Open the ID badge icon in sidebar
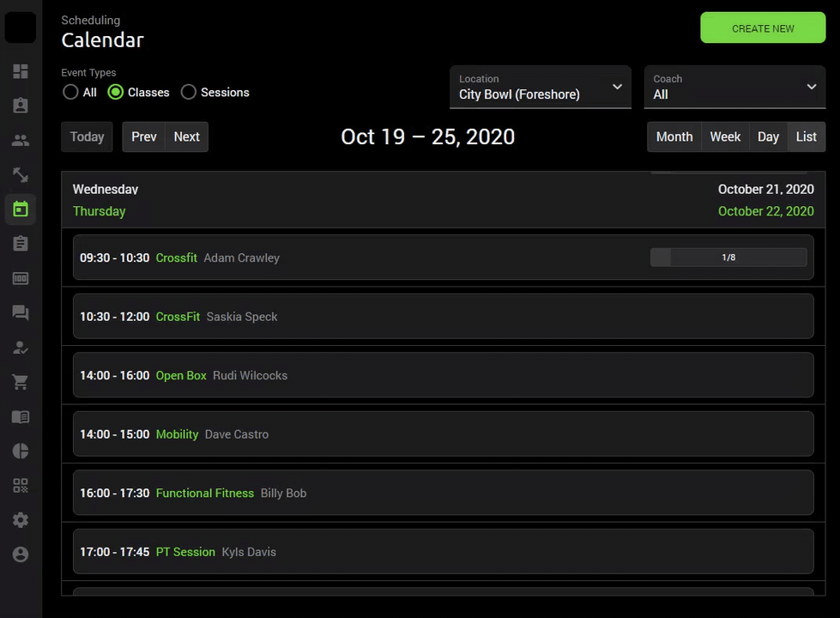Image resolution: width=840 pixels, height=618 pixels. click(x=21, y=106)
